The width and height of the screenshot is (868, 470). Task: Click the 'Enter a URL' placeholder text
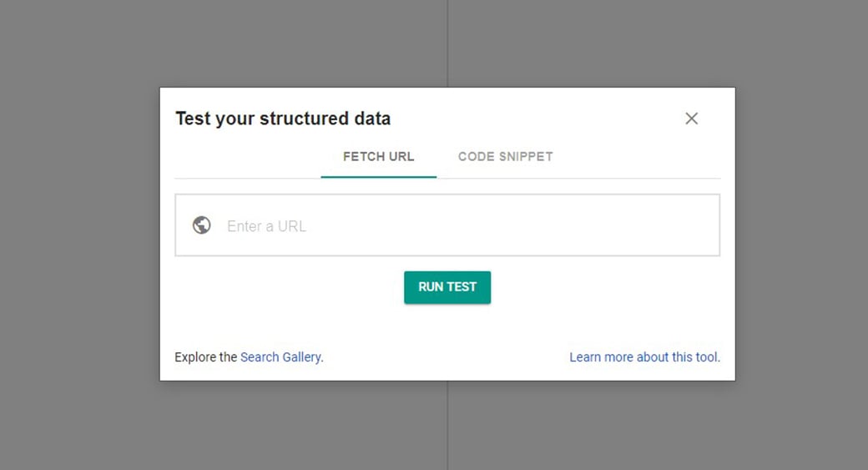pos(266,226)
